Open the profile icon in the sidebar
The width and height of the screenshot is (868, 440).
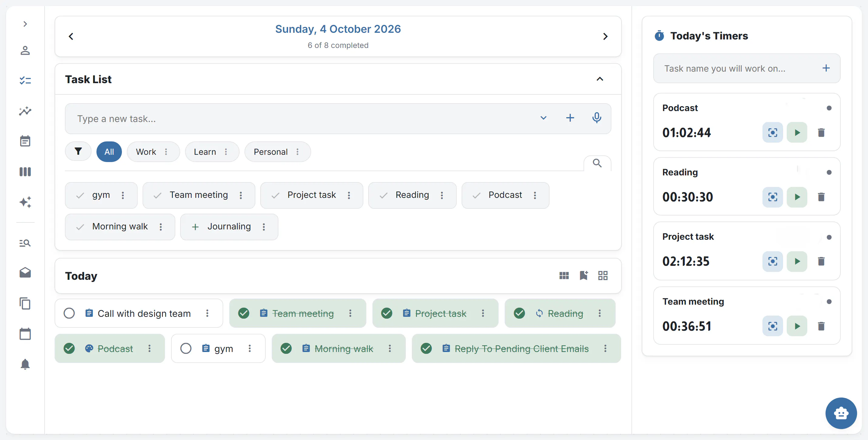(25, 51)
